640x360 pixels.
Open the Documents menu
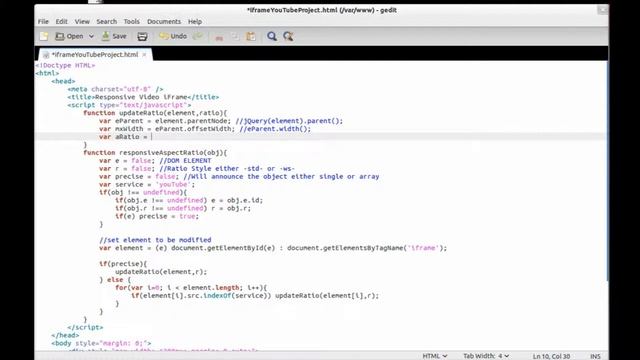pyautogui.click(x=164, y=22)
